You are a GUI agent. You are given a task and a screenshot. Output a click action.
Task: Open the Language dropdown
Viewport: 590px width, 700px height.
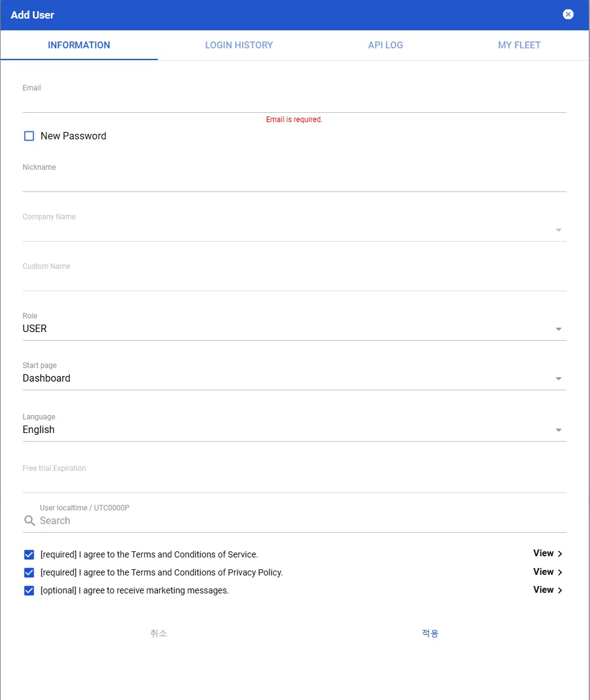click(294, 430)
